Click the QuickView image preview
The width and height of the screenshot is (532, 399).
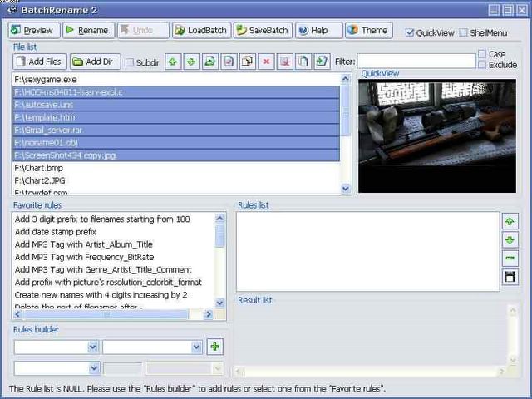tap(437, 136)
